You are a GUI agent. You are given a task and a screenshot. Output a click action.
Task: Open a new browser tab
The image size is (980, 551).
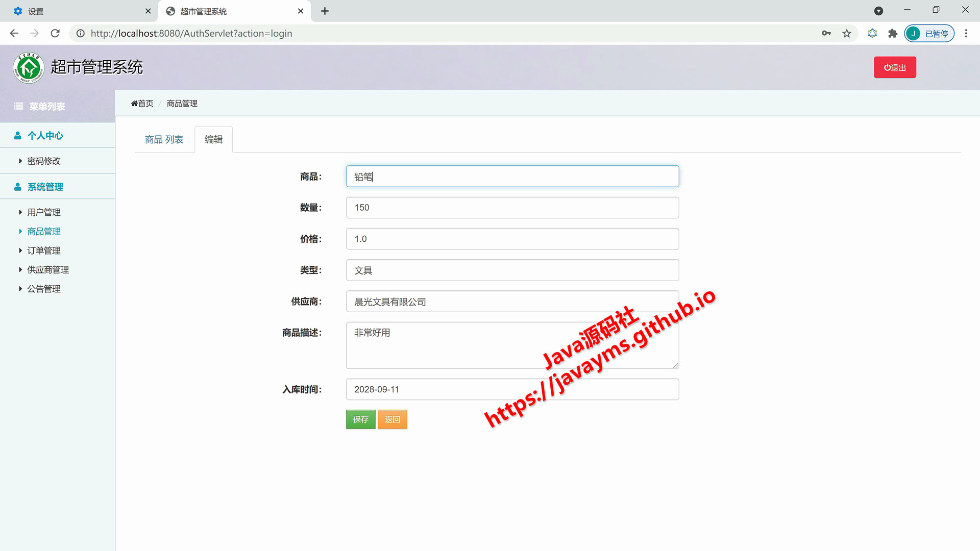tap(325, 11)
